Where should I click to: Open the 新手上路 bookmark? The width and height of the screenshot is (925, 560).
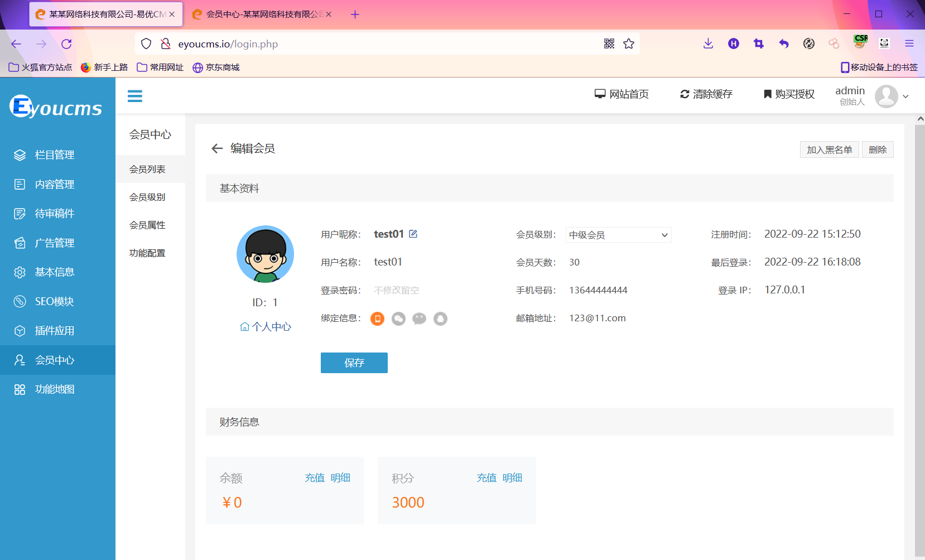tap(104, 67)
